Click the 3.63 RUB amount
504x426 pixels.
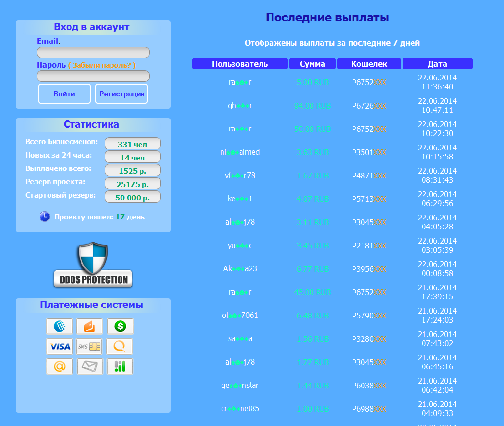coord(312,153)
